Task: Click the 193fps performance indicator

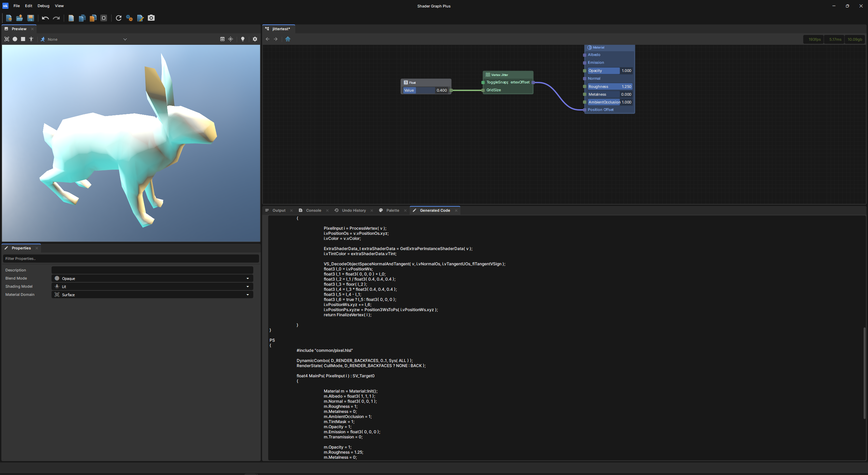Action: tap(814, 39)
